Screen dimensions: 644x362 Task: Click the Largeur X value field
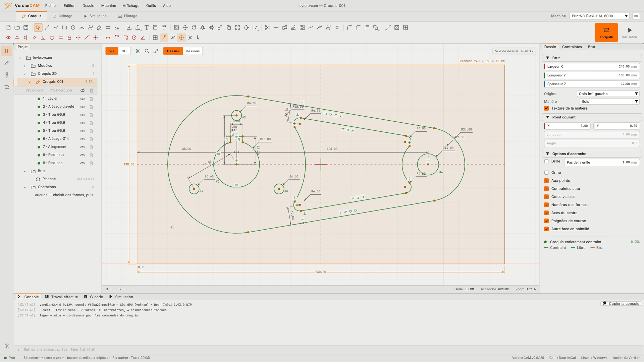click(x=592, y=67)
